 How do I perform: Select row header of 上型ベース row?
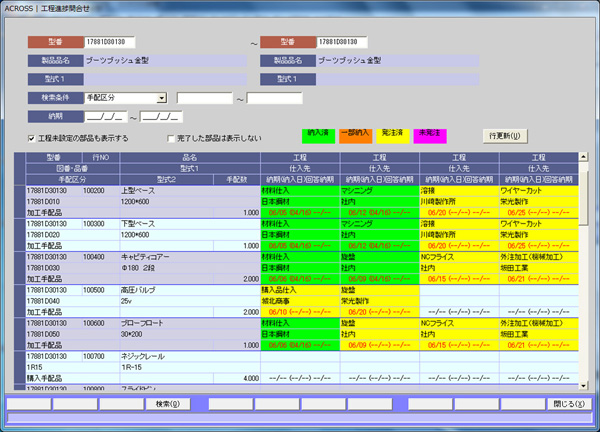20,202
